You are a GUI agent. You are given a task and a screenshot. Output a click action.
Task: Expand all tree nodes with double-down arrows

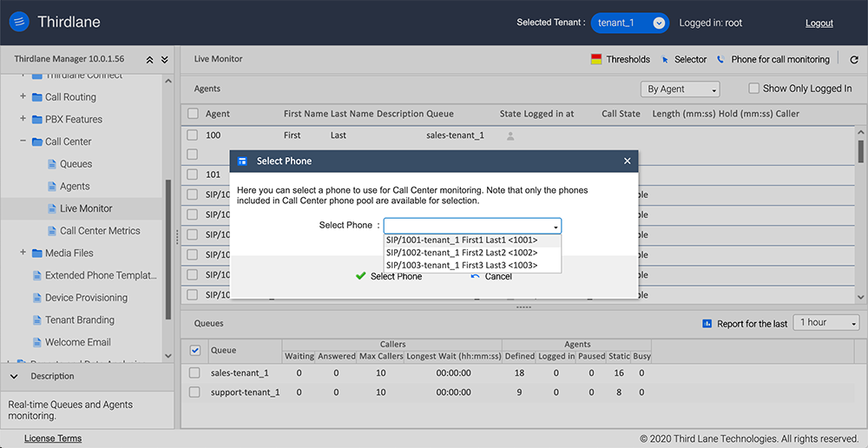pyautogui.click(x=166, y=60)
